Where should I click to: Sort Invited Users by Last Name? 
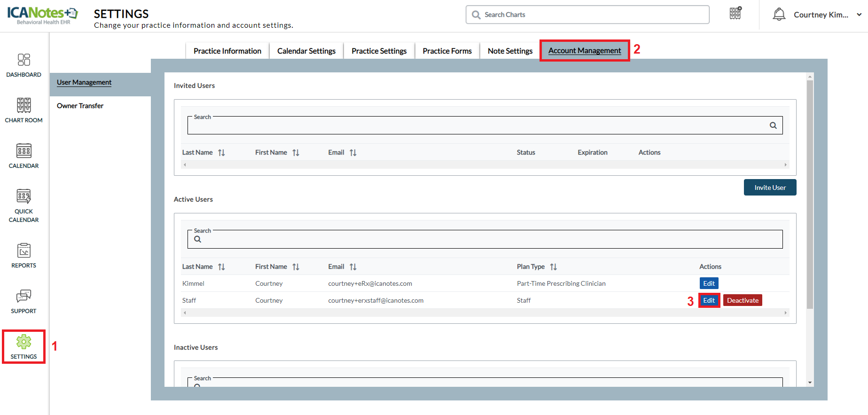click(x=221, y=153)
